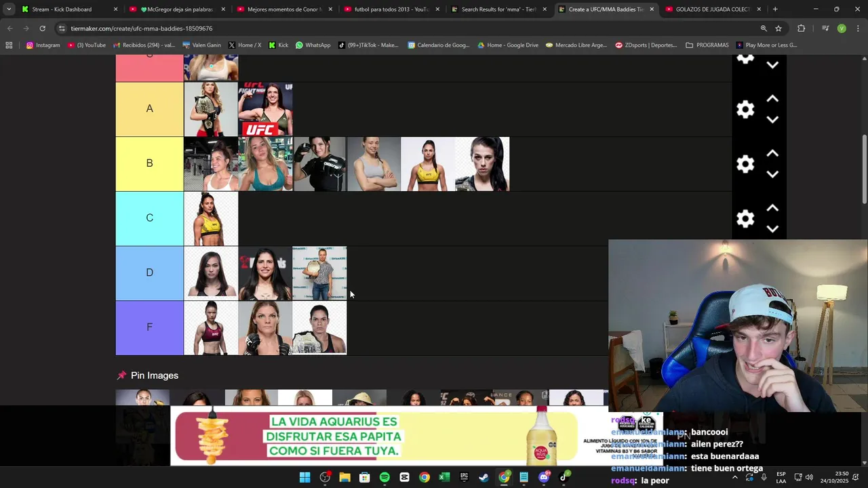
Task: Bookmark this page with the star icon
Action: click(778, 28)
